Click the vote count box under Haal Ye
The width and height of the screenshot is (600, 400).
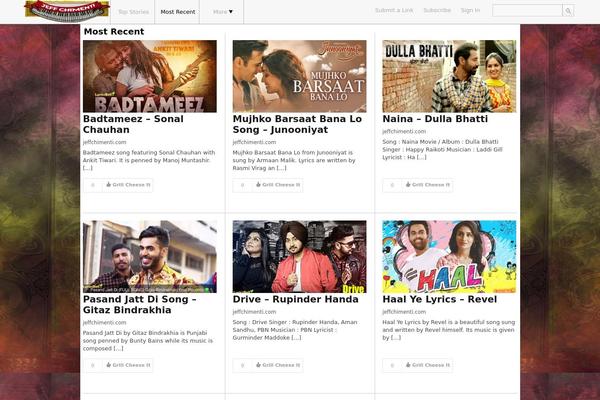392,365
